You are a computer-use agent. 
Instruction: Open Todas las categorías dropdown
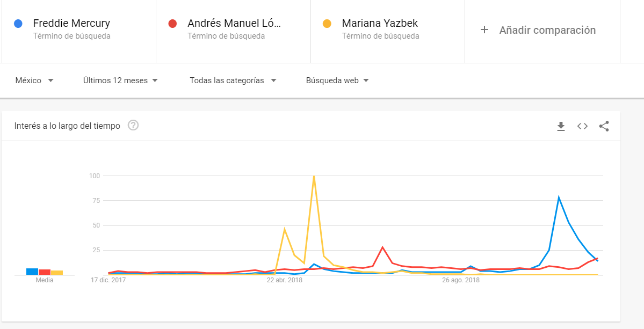click(233, 81)
